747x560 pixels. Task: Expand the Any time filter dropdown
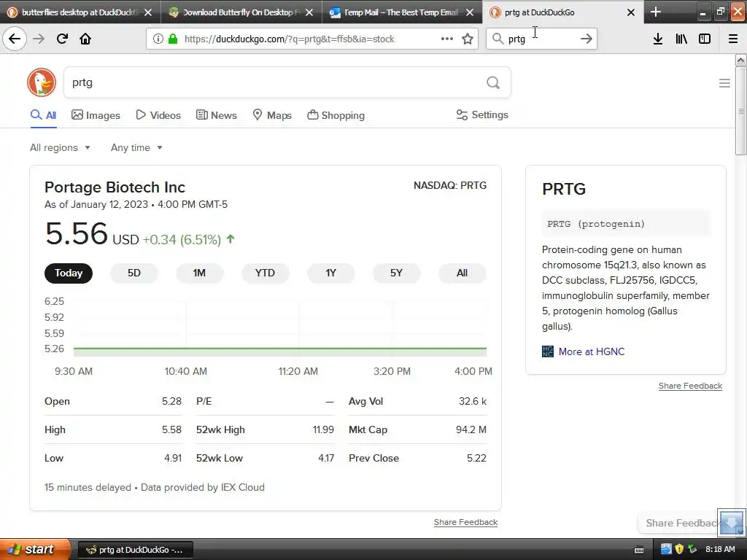[136, 147]
